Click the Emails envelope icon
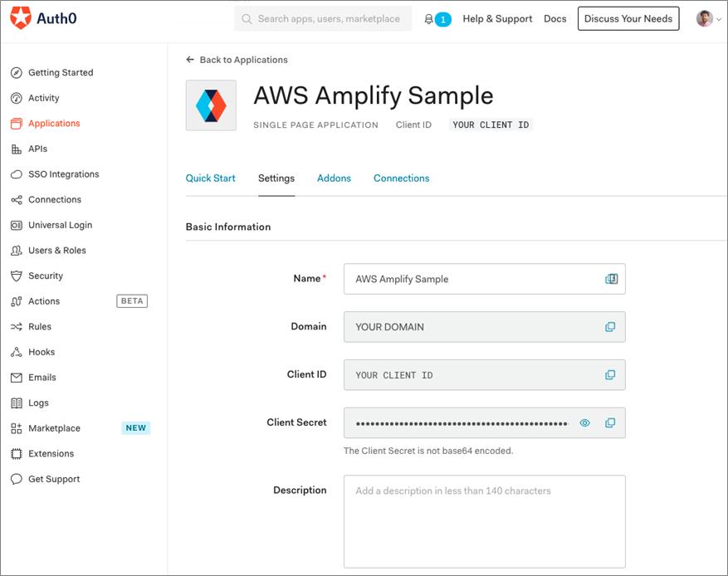Image resolution: width=728 pixels, height=576 pixels. pos(17,378)
